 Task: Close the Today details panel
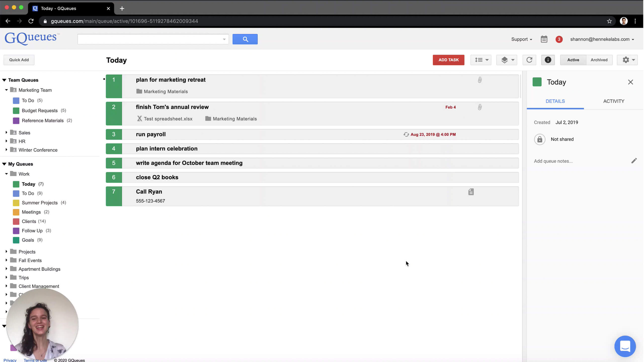coord(630,82)
